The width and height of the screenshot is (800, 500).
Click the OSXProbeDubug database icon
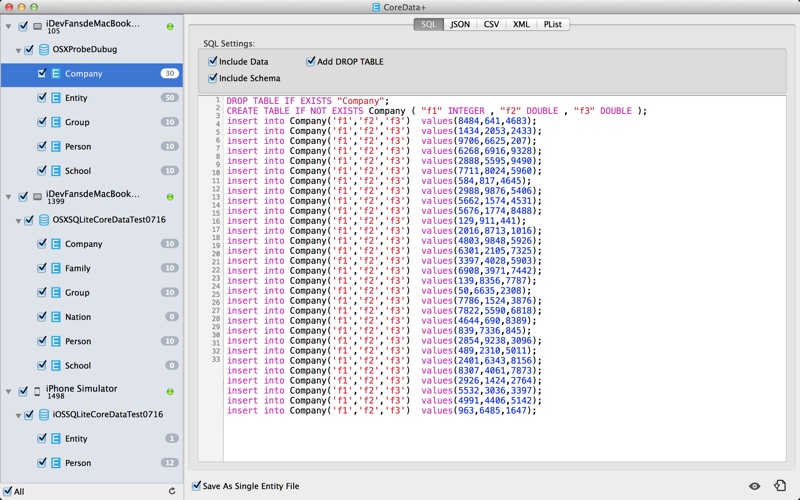[44, 49]
